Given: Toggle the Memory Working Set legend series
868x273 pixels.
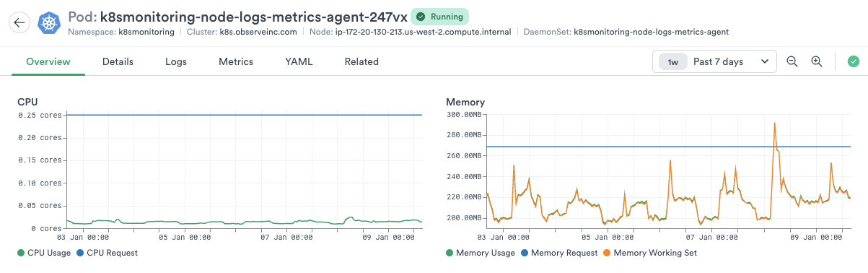Looking at the screenshot, I should click(649, 253).
